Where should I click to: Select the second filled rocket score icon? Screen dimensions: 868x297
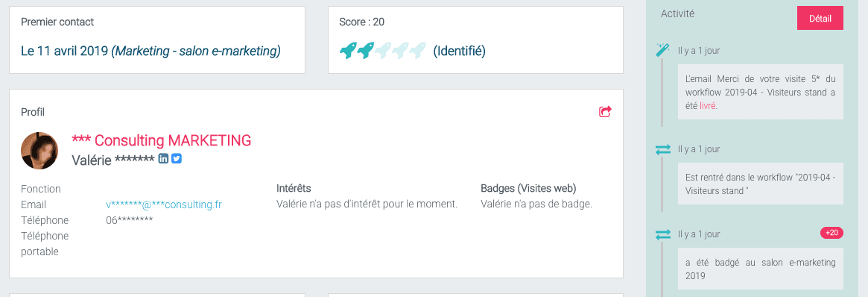click(366, 51)
